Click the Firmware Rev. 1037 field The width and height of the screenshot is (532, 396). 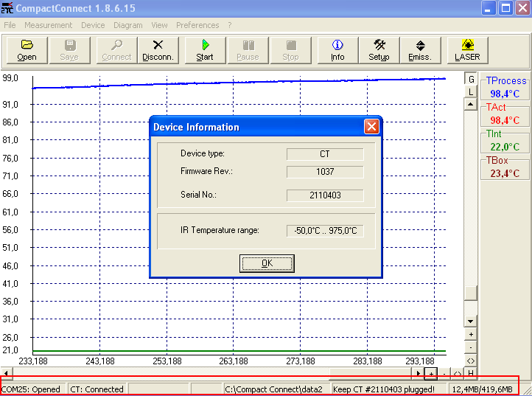[325, 172]
